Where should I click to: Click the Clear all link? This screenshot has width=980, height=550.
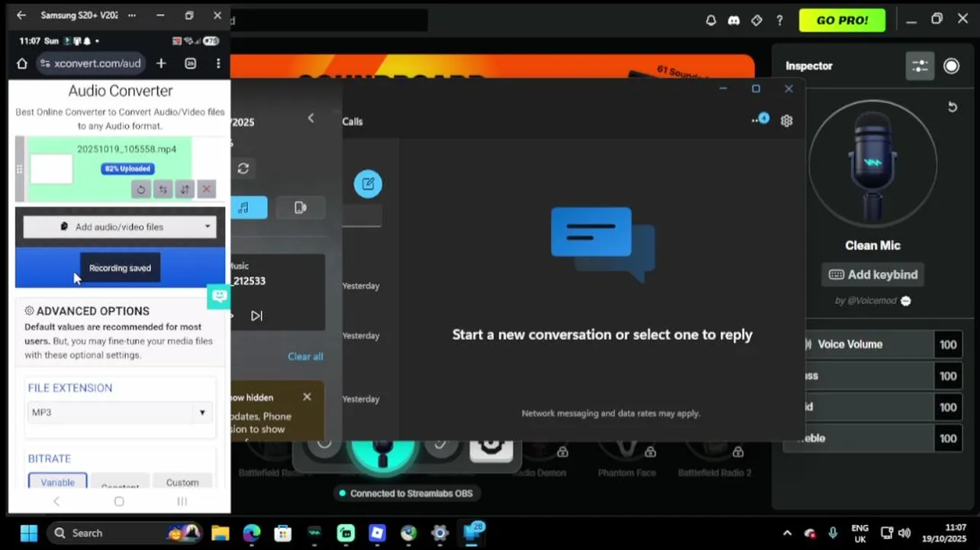[x=305, y=356]
